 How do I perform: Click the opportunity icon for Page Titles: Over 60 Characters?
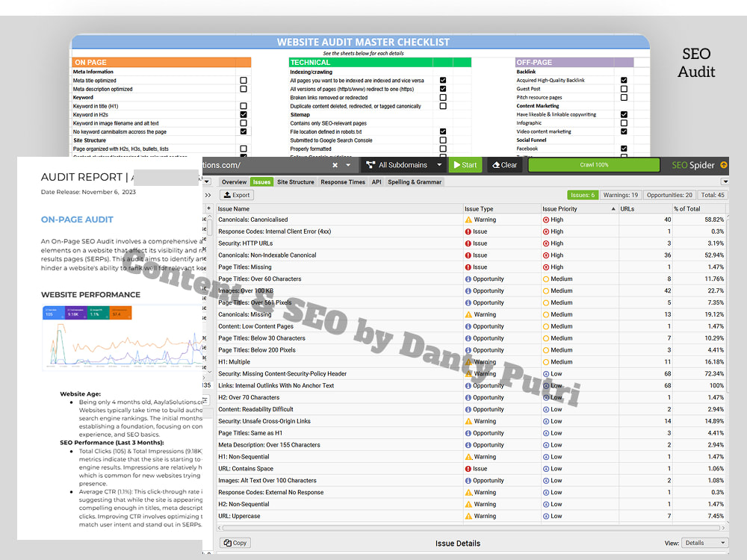pos(468,279)
